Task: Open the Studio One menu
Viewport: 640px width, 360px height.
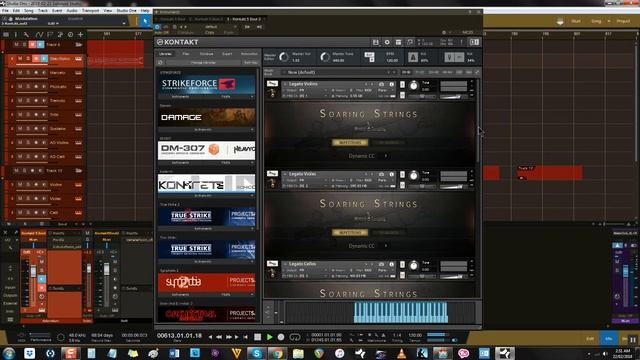Action: [x=126, y=11]
